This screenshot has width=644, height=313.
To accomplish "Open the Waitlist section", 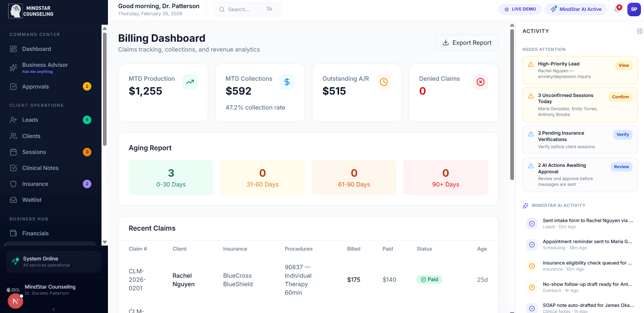I will [x=32, y=200].
